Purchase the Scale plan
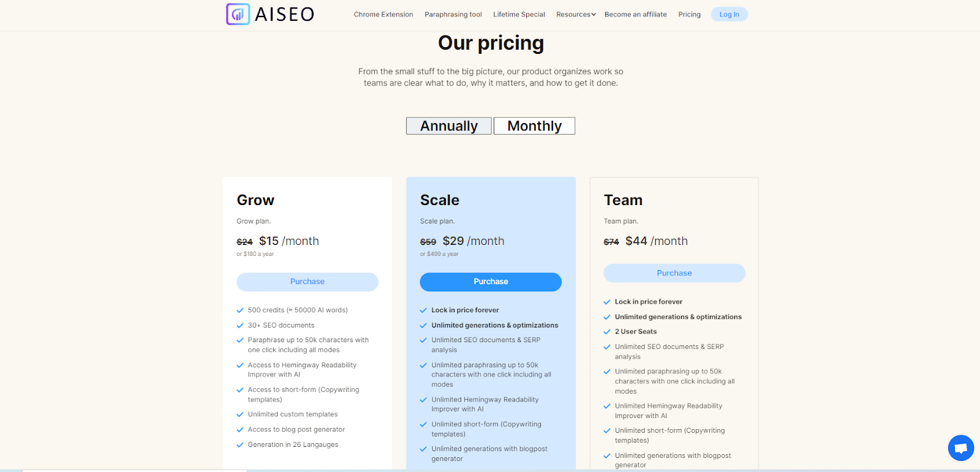The width and height of the screenshot is (980, 472). (x=491, y=282)
